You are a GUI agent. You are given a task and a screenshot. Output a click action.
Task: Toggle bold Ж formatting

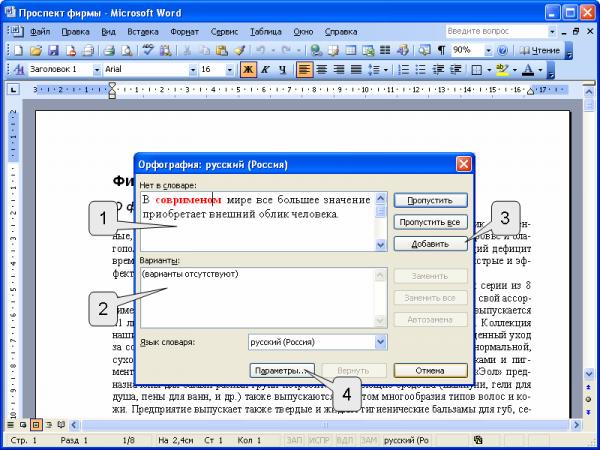[x=248, y=70]
